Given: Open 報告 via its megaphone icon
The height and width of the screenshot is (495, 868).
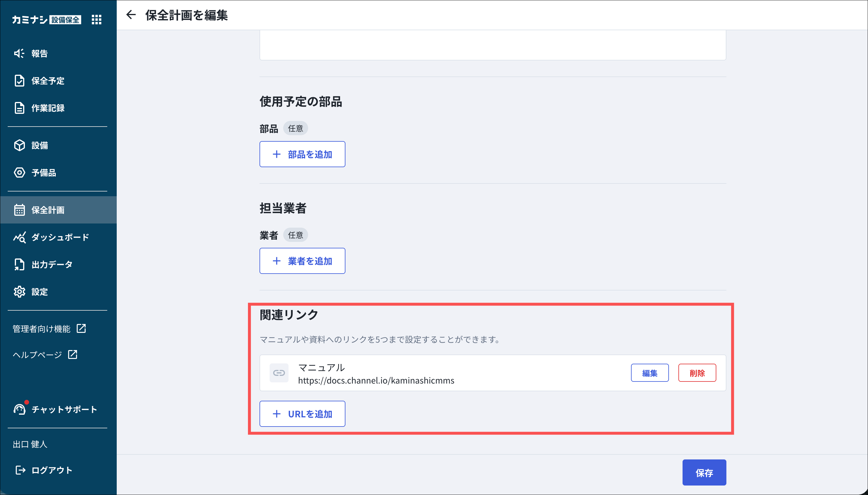Looking at the screenshot, I should pos(19,53).
